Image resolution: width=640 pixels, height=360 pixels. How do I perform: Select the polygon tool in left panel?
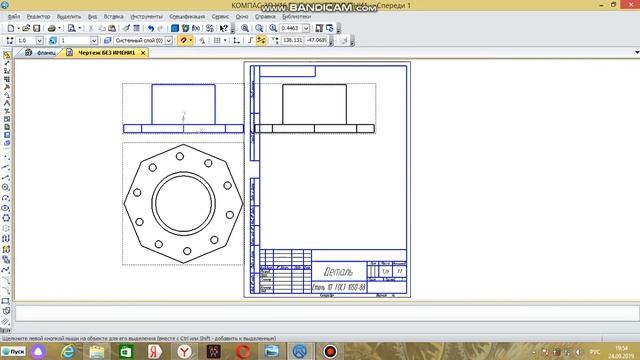click(x=5, y=218)
